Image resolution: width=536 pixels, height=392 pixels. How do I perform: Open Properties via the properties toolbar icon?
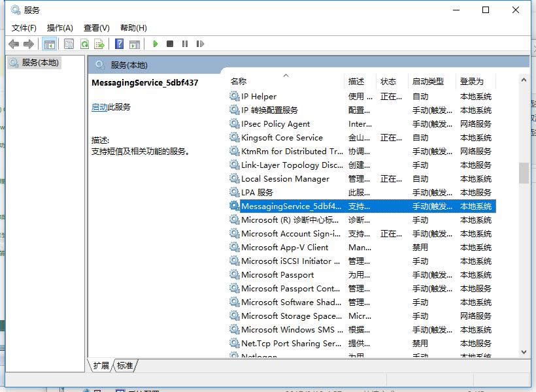[x=68, y=44]
